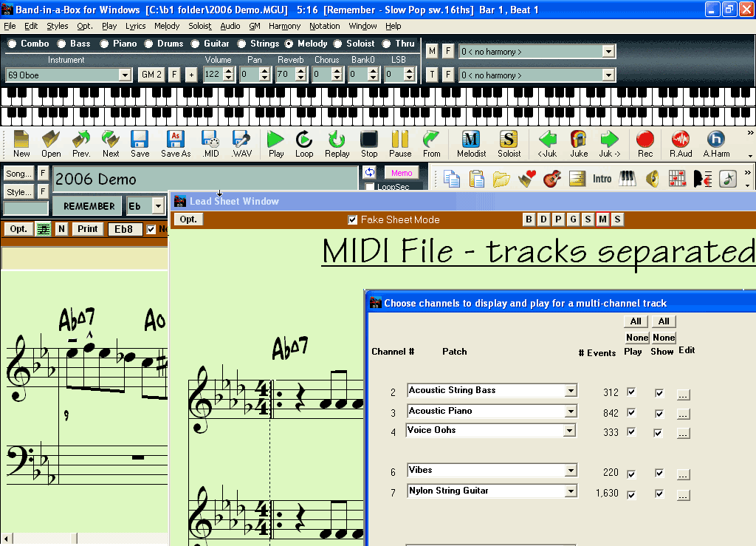
Task: Toggle the Fake Sheet Mode checkbox
Action: pyautogui.click(x=352, y=220)
